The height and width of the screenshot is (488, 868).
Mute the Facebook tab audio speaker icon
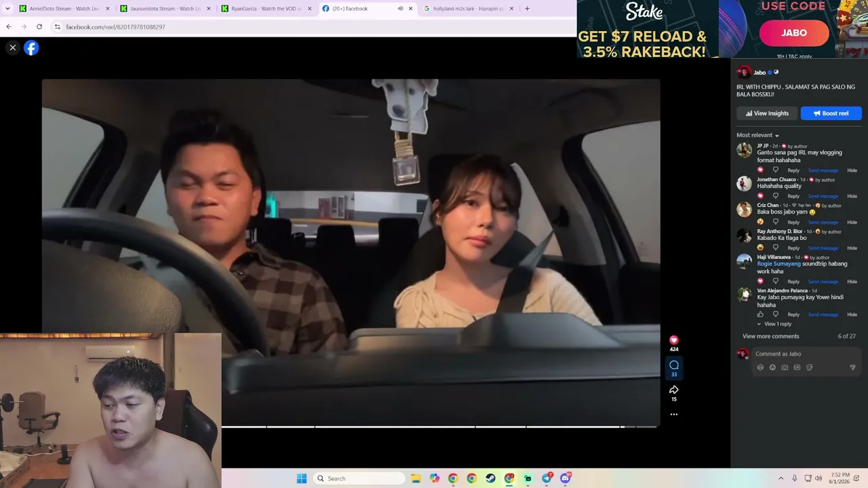tap(400, 9)
